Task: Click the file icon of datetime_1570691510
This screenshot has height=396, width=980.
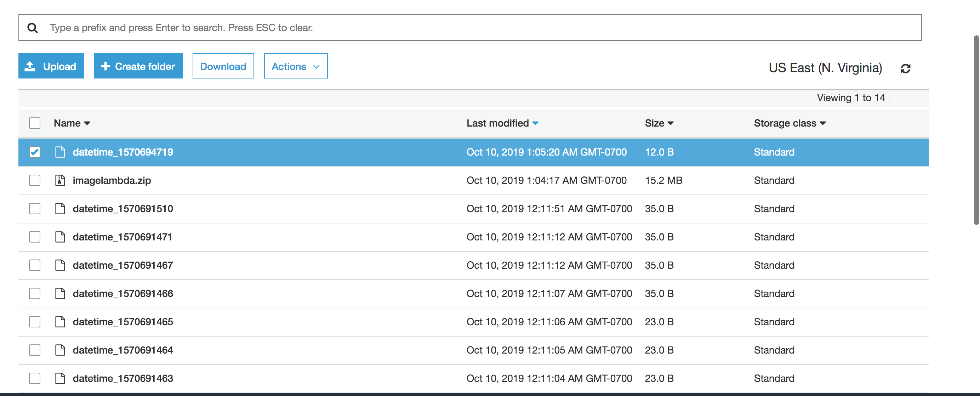Action: [x=60, y=209]
